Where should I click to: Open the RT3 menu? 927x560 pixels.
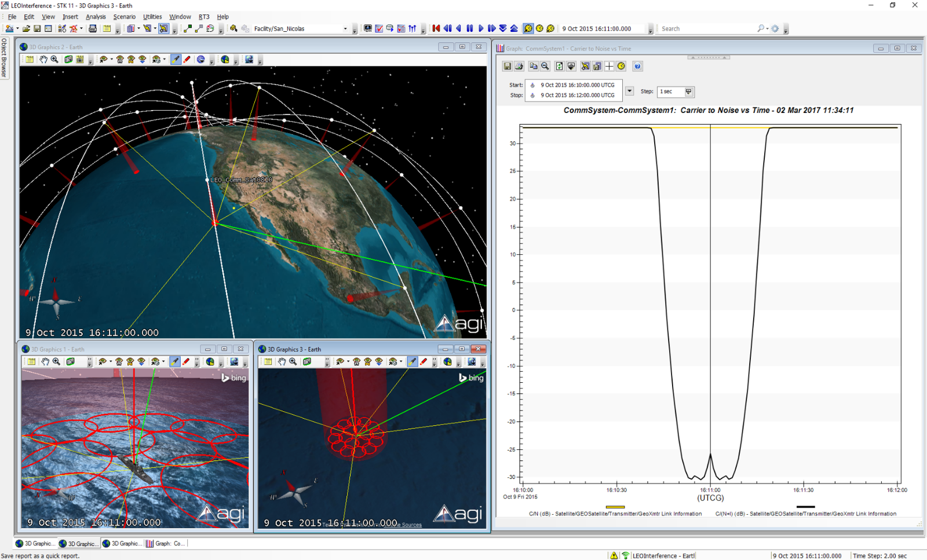click(x=204, y=17)
